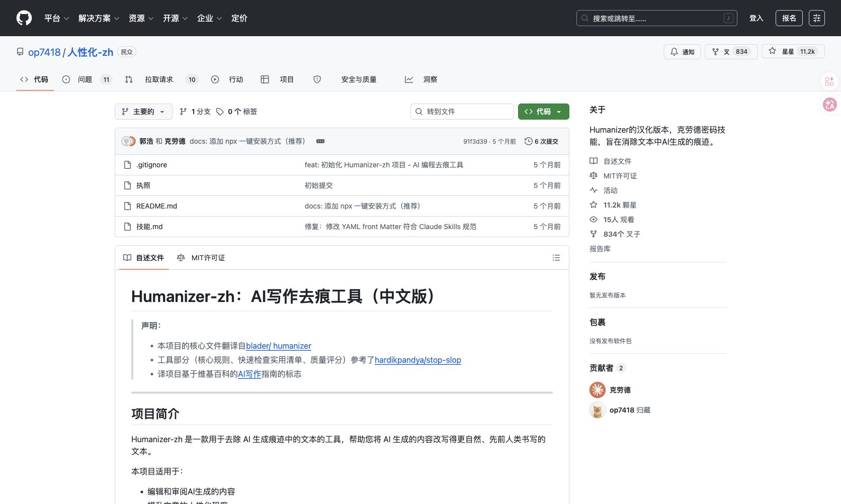Open the op7418 owner profile link
Screen dimensions: 841x504
[x=44, y=52]
